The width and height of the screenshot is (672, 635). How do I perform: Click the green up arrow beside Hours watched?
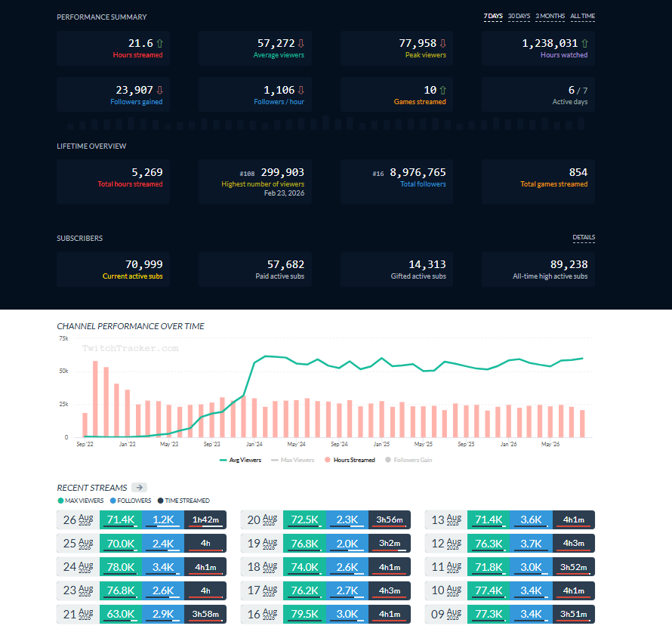pyautogui.click(x=584, y=43)
